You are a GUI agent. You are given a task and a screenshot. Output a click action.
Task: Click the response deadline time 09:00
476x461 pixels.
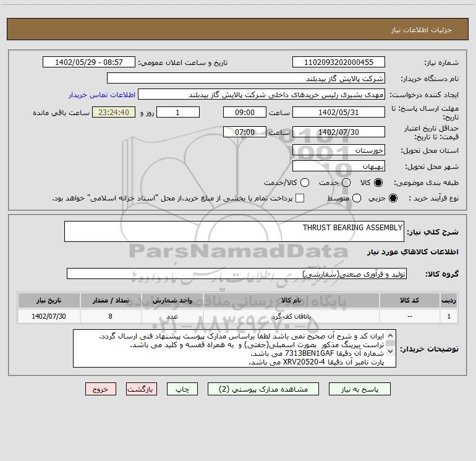[x=245, y=112]
